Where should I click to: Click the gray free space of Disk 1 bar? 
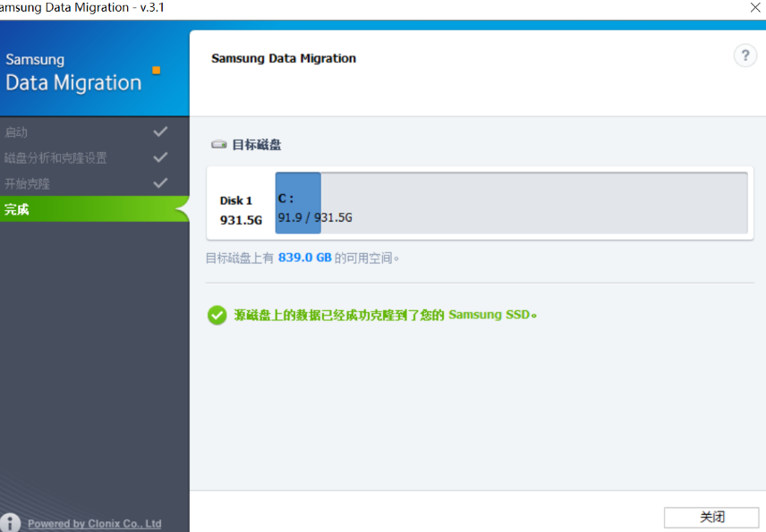coord(534,203)
